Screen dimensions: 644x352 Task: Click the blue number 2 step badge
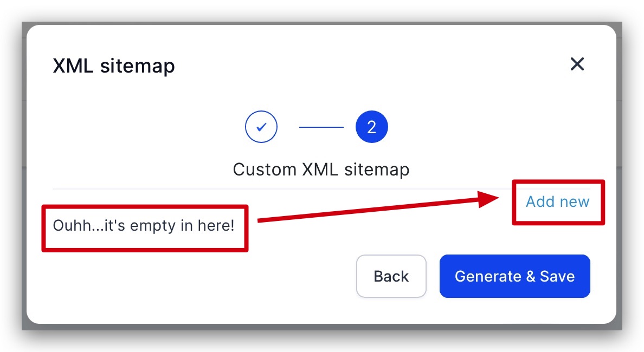tap(372, 127)
